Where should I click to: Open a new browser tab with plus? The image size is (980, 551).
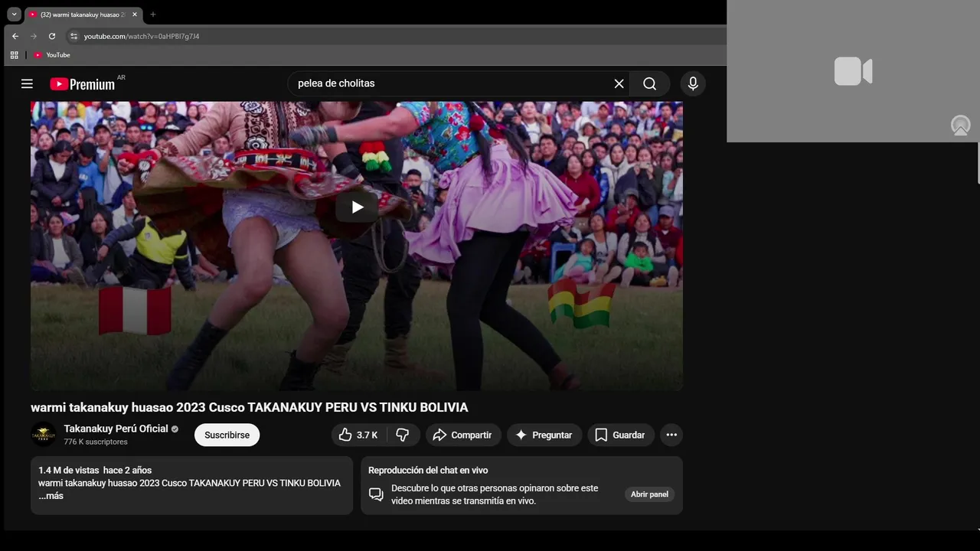(153, 15)
